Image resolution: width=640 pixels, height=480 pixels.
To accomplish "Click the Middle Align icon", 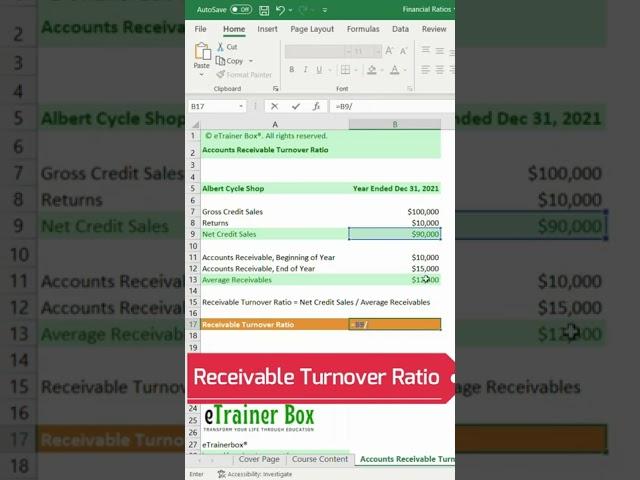I will coord(440,51).
